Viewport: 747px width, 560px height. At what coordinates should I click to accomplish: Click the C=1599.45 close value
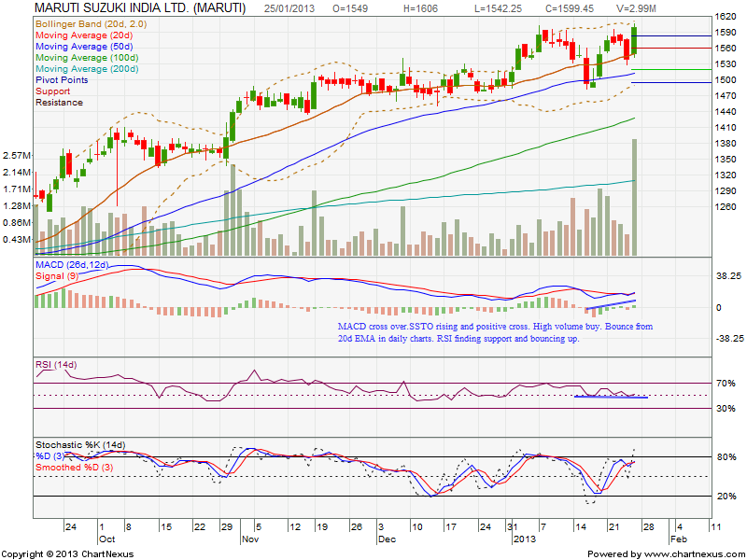[x=570, y=8]
